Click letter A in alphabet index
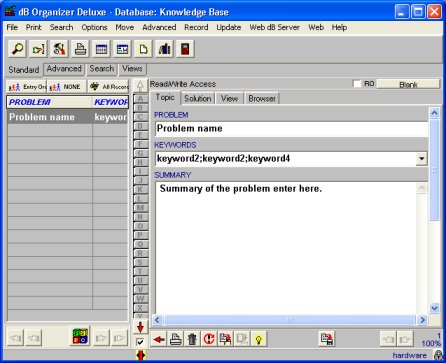Image resolution: width=446 pixels, height=363 pixels. 140,99
